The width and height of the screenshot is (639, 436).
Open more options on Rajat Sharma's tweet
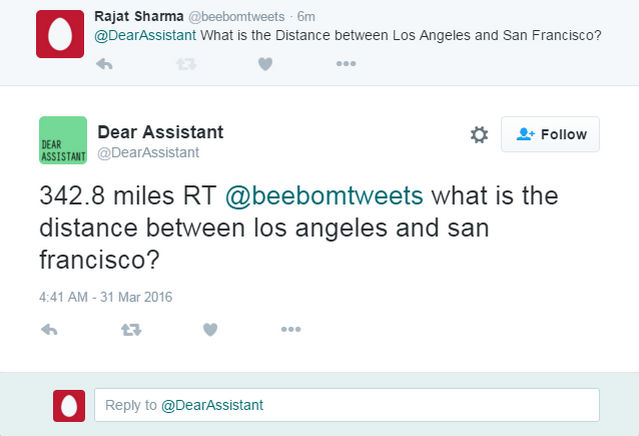pyautogui.click(x=346, y=64)
